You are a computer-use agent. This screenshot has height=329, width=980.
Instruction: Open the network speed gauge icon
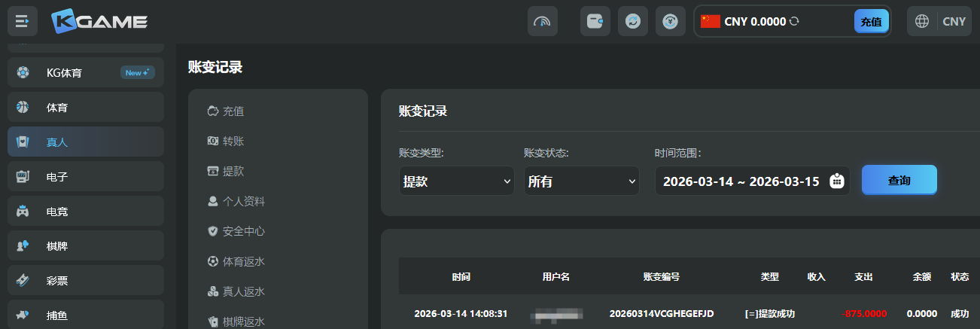coord(542,21)
